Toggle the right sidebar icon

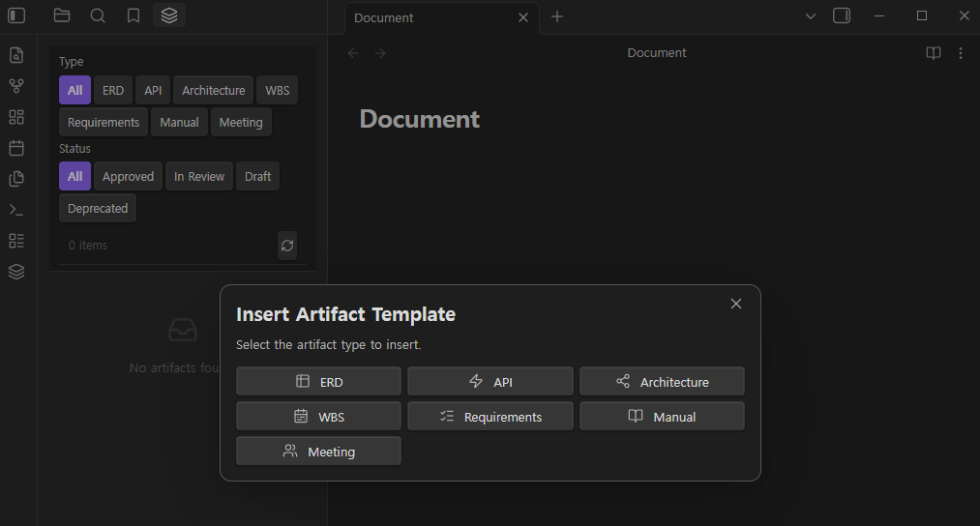click(842, 15)
